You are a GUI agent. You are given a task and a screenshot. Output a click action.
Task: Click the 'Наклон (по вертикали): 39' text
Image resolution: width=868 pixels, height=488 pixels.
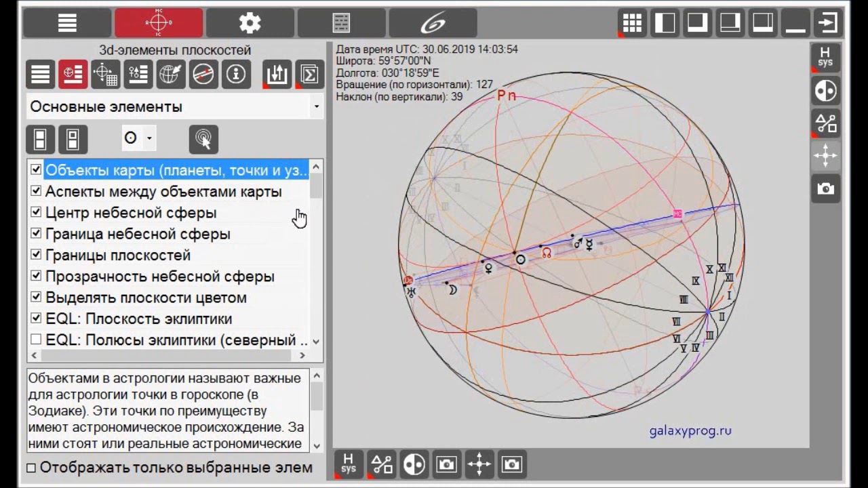coord(399,97)
